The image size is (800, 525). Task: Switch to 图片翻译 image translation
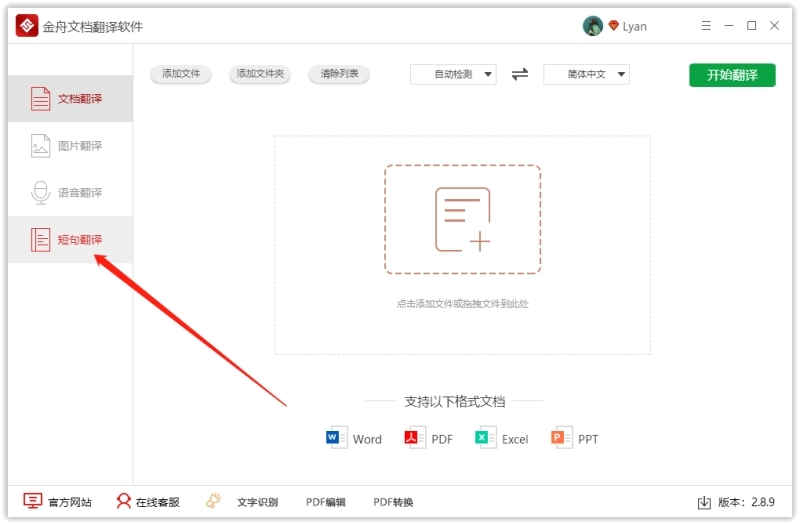pyautogui.click(x=68, y=146)
